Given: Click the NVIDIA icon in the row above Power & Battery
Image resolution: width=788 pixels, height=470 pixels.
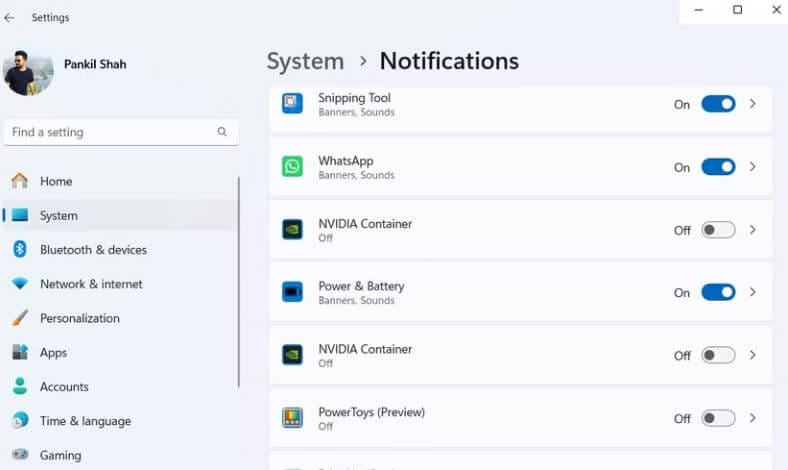Looking at the screenshot, I should click(x=292, y=229).
